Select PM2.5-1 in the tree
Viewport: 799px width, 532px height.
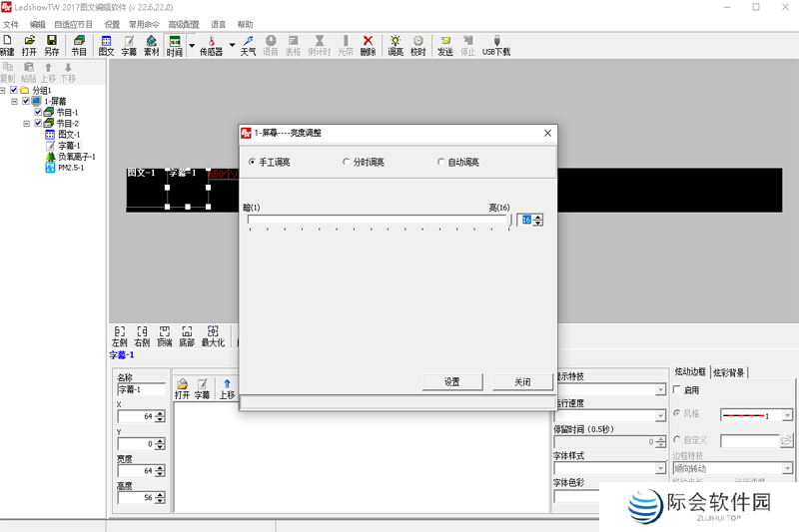click(x=71, y=168)
